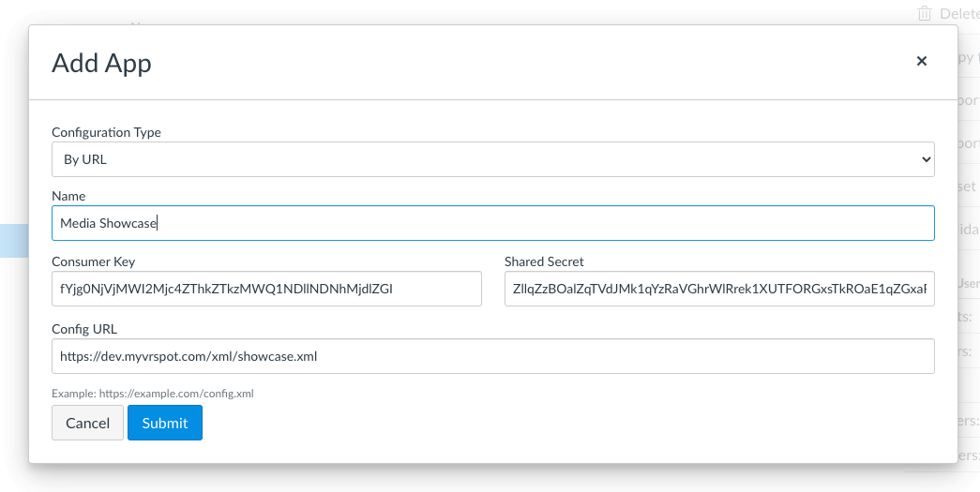Screen dimensions: 980x492
Task: Click into the Name field showing Media Showcase
Action: click(x=492, y=223)
